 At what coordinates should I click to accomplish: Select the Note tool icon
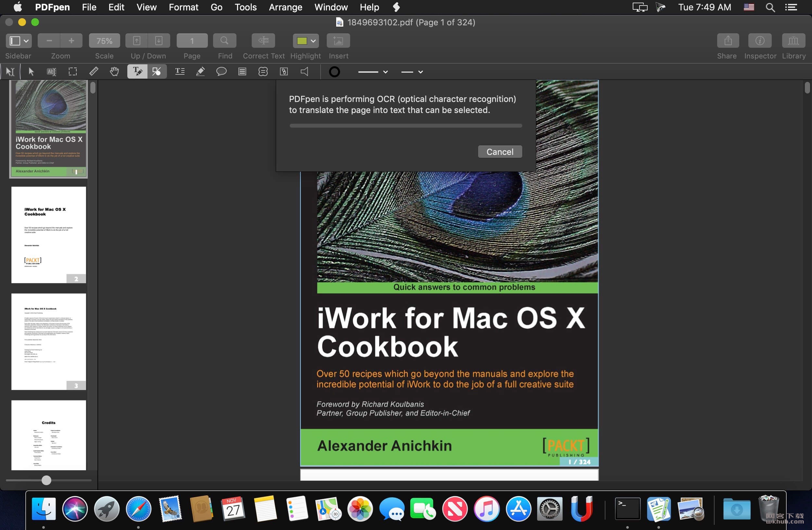click(242, 72)
